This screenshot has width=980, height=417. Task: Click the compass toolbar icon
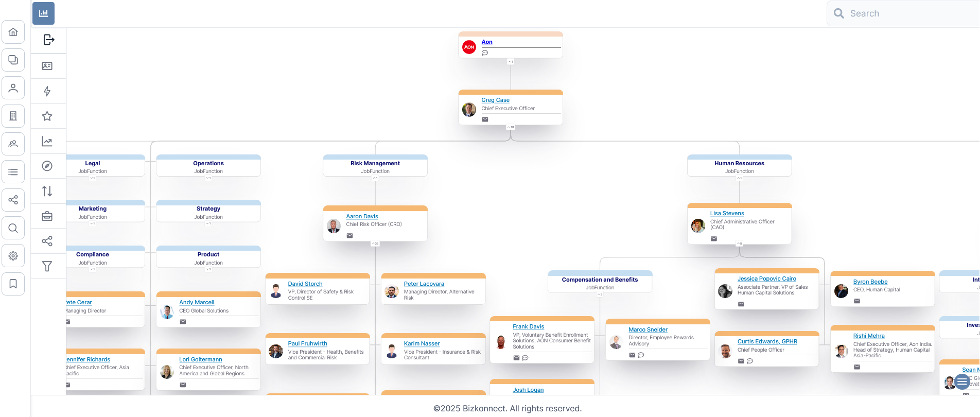[x=47, y=166]
